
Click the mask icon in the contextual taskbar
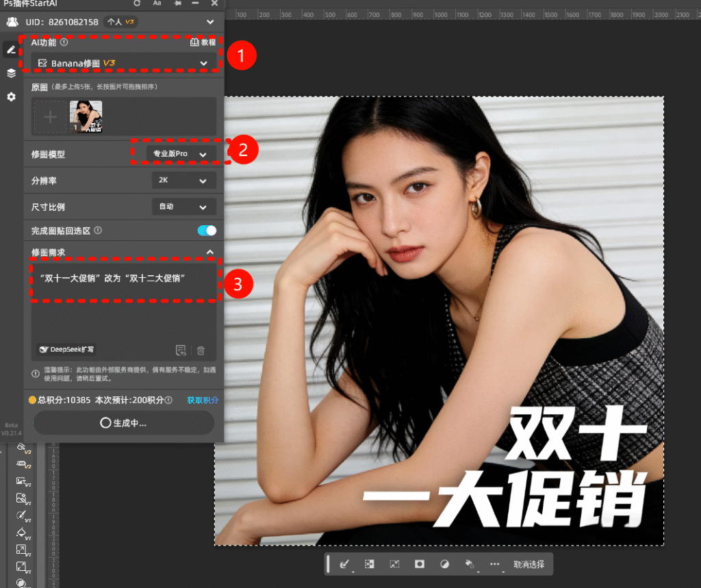point(420,564)
